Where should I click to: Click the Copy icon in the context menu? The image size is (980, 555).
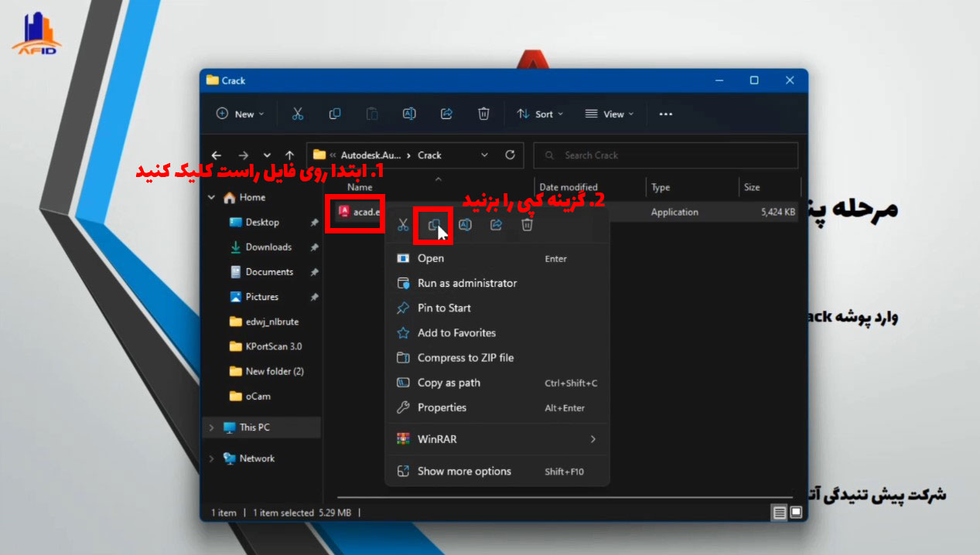click(434, 225)
